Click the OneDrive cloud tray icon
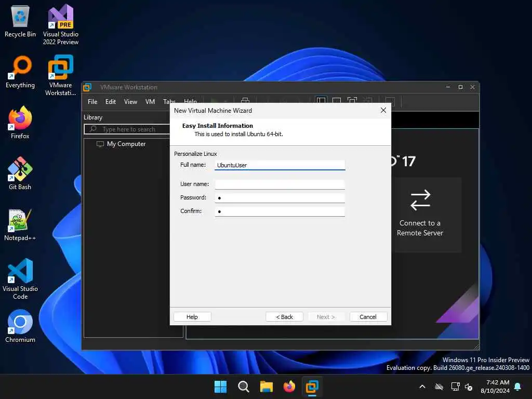This screenshot has height=399, width=532. pos(439,387)
